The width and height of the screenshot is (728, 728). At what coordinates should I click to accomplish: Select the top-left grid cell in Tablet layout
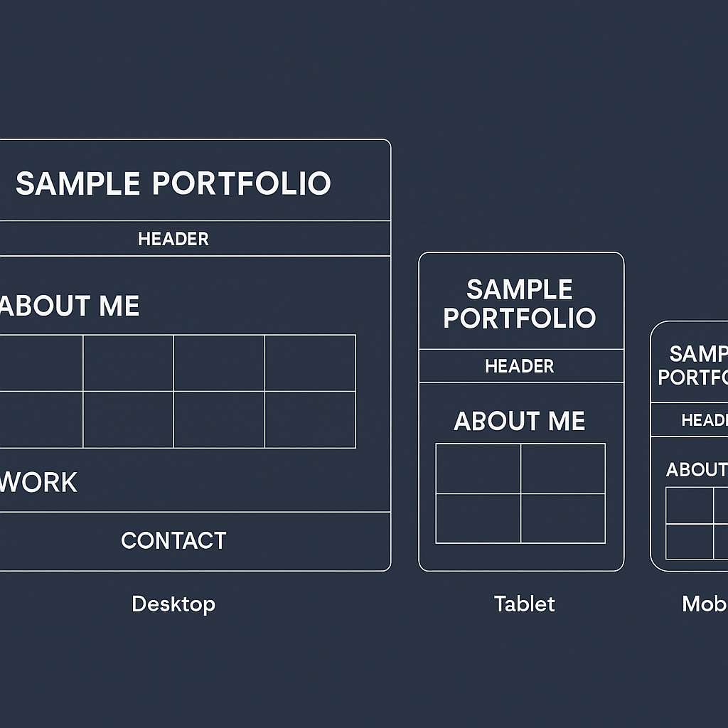click(478, 469)
